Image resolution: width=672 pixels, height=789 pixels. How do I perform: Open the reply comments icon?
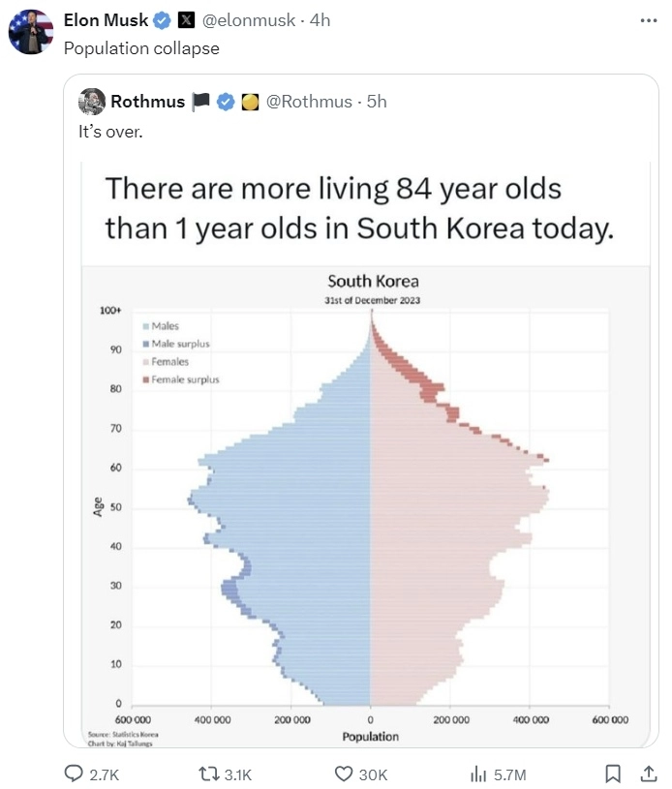click(74, 774)
